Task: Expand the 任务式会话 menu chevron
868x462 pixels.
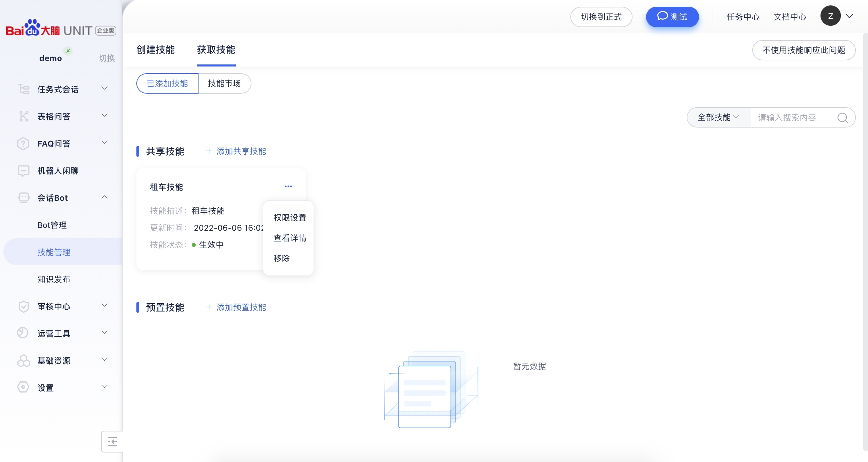Action: (x=105, y=88)
